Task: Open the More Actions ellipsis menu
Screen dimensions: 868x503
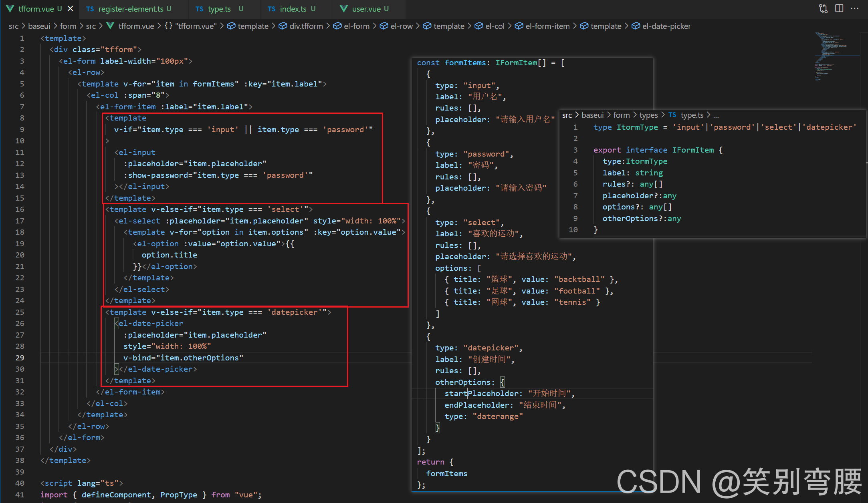Action: (855, 8)
